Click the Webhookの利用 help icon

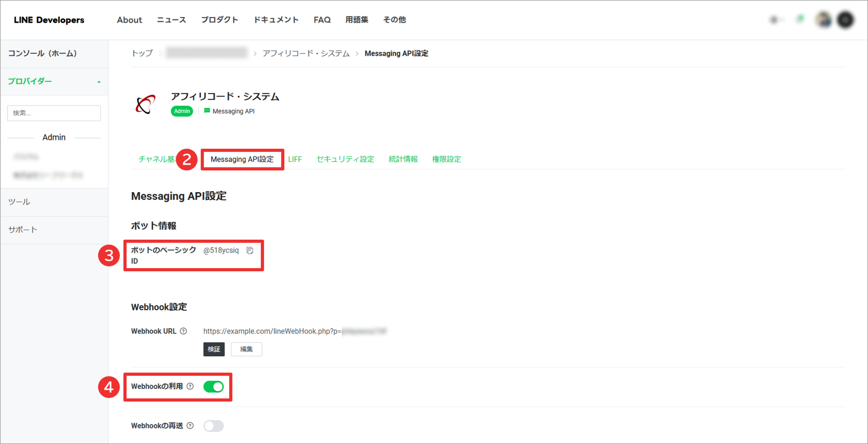190,386
